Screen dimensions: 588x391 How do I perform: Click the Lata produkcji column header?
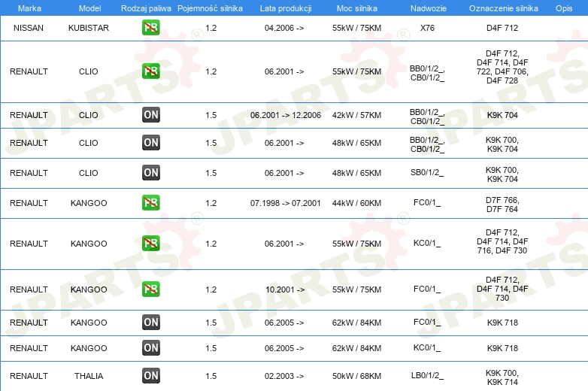coord(286,8)
